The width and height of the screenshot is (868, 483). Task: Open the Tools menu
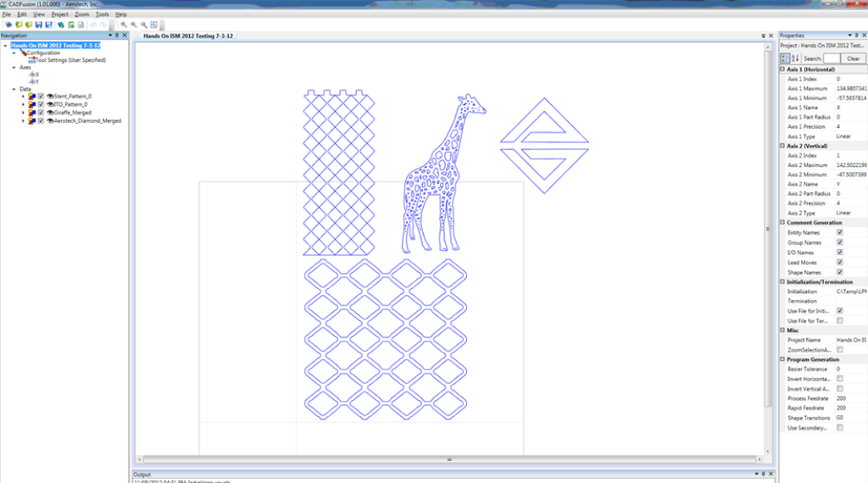coord(103,14)
